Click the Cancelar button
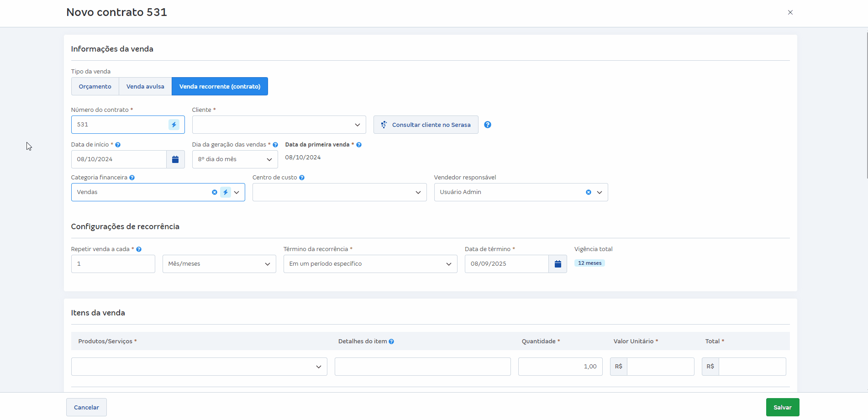868x420 pixels. click(x=86, y=407)
